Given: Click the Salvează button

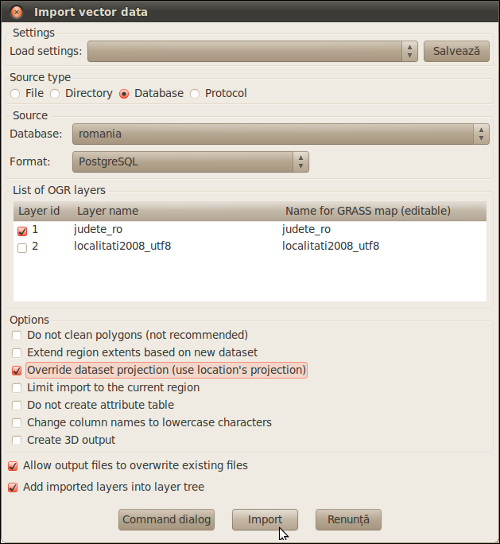Looking at the screenshot, I should (456, 51).
